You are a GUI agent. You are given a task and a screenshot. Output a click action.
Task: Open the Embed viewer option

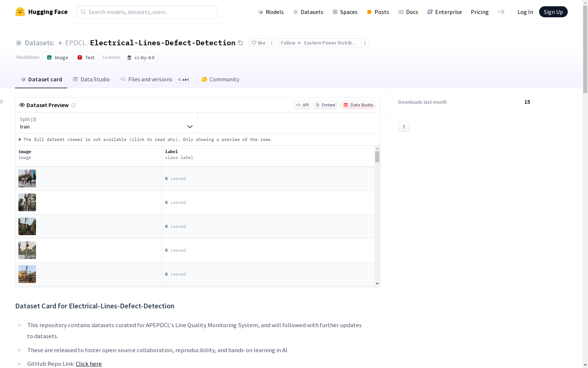tap(325, 105)
